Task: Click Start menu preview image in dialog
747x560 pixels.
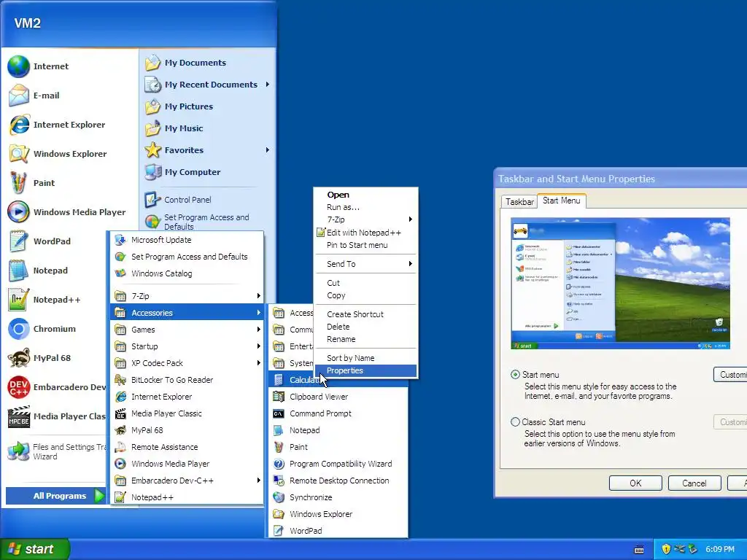Action: (620, 284)
